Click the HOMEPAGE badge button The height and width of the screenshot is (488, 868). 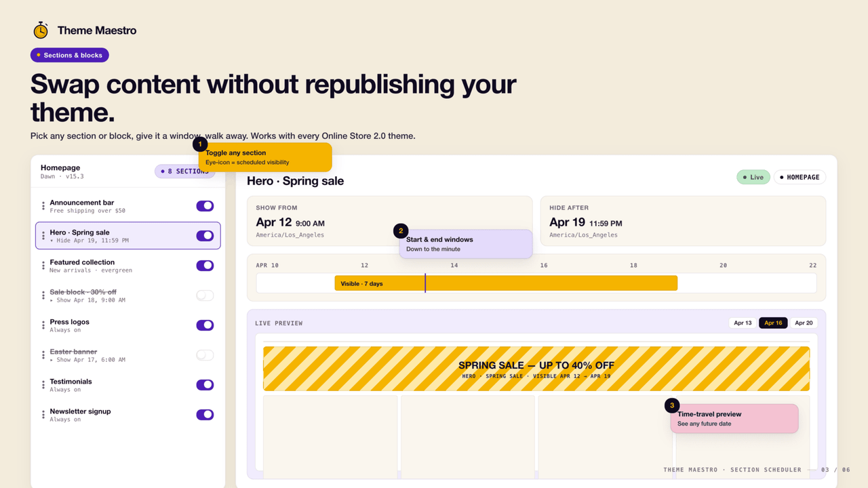click(800, 177)
